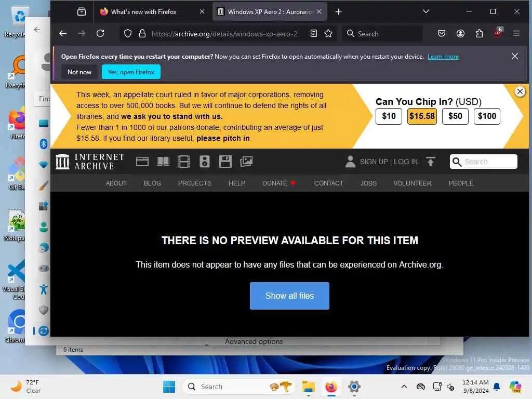The image size is (532, 399).
Task: View site security padlock info
Action: (x=142, y=34)
